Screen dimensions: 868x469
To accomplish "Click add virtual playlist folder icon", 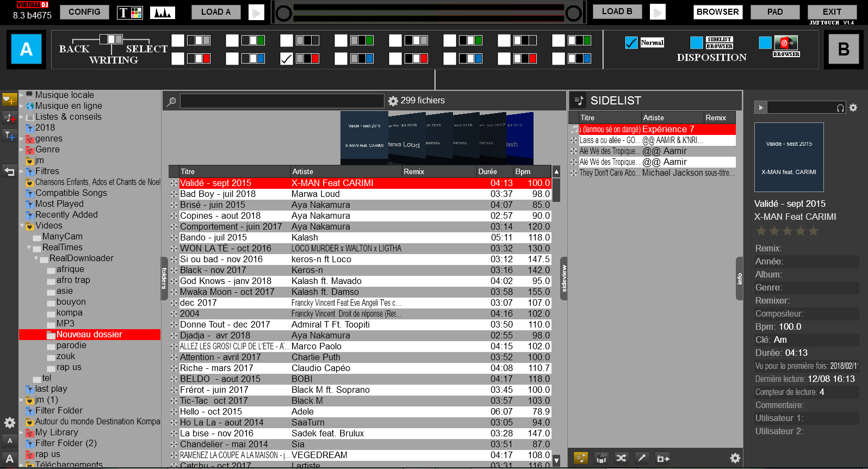I will point(10,118).
